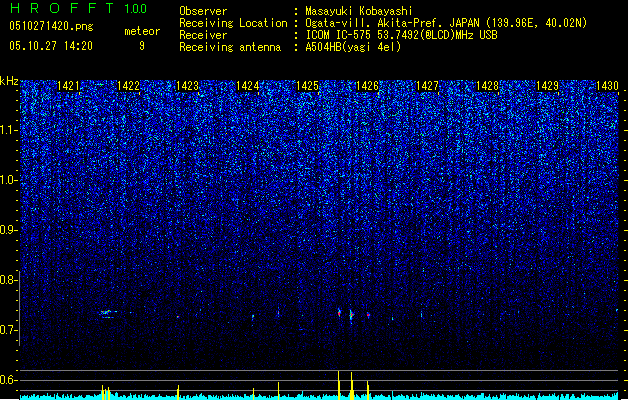Click the 1.0 kHz frequency label
The height and width of the screenshot is (400, 629).
pyautogui.click(x=8, y=180)
